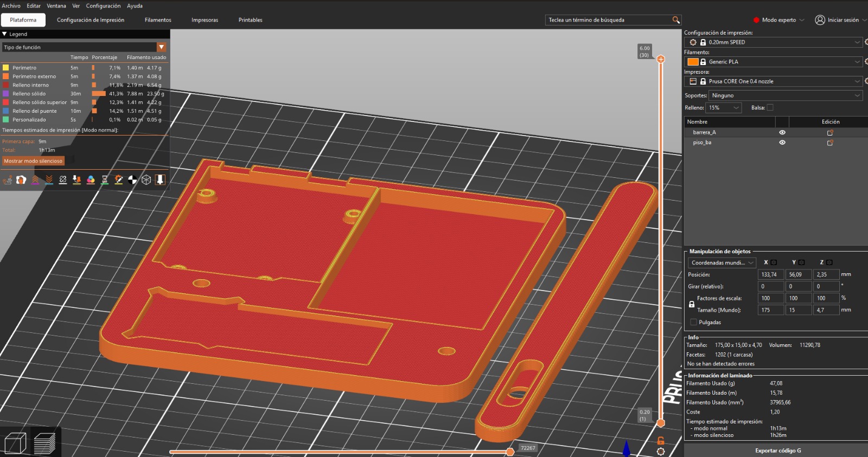Click the Posición X value field
The width and height of the screenshot is (868, 457).
770,275
